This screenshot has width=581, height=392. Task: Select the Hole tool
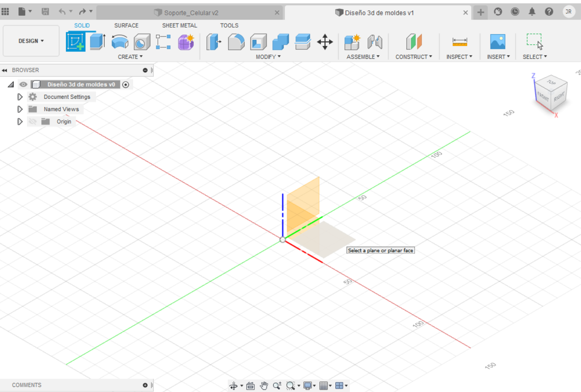point(142,42)
